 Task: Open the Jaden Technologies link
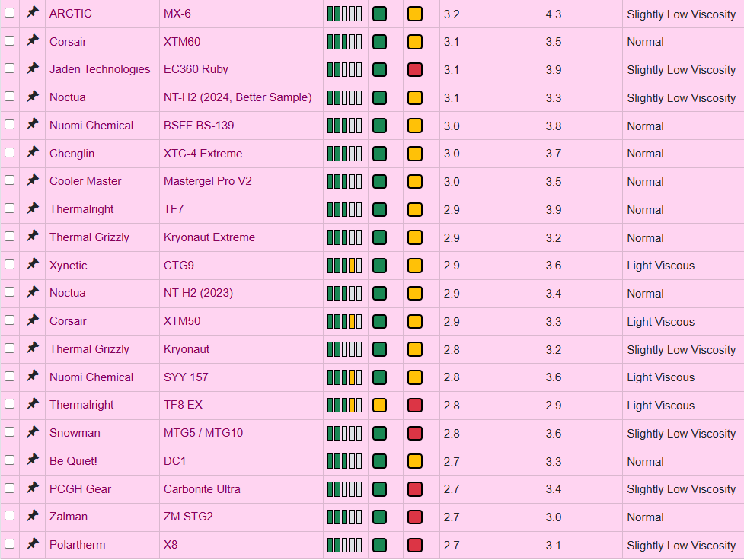pos(100,69)
